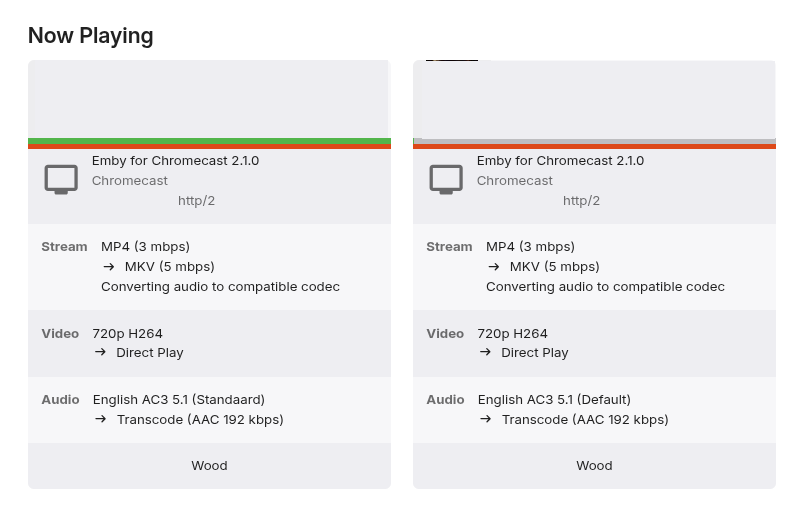This screenshot has height=516, width=794.
Task: Click the Audio label beside English AC3 5.1 (Default)
Action: (445, 399)
